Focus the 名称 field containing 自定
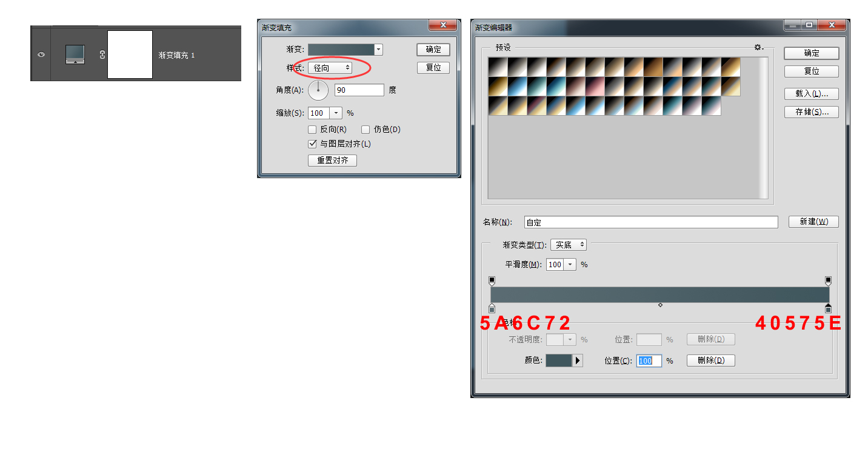868x452 pixels. click(651, 222)
